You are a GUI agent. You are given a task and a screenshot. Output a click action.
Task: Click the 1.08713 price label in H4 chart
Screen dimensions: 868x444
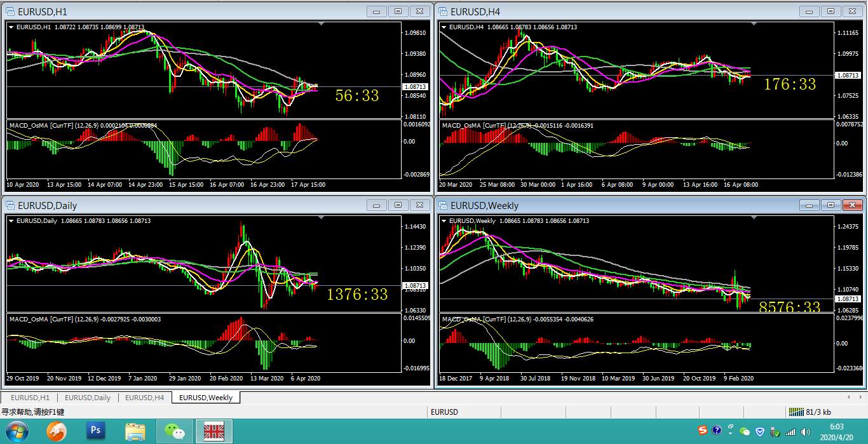(848, 75)
